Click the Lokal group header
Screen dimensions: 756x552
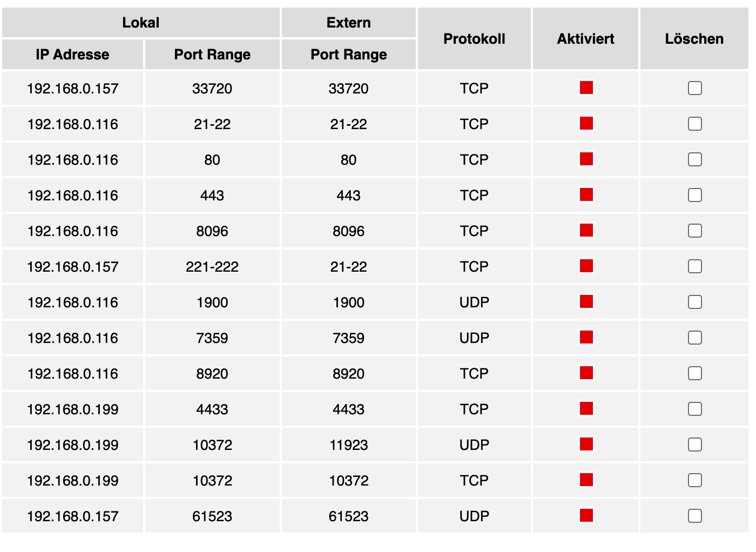(141, 23)
